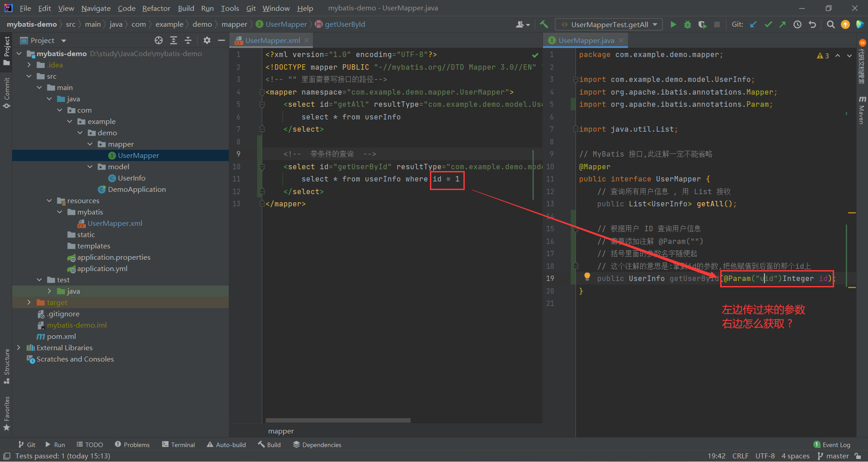Click the orange update arrow icon

tap(845, 24)
